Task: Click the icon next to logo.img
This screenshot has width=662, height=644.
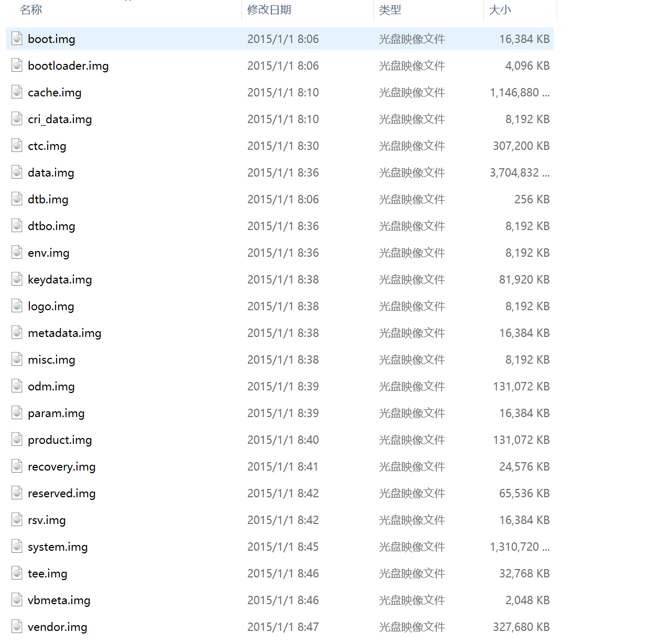Action: (x=17, y=306)
